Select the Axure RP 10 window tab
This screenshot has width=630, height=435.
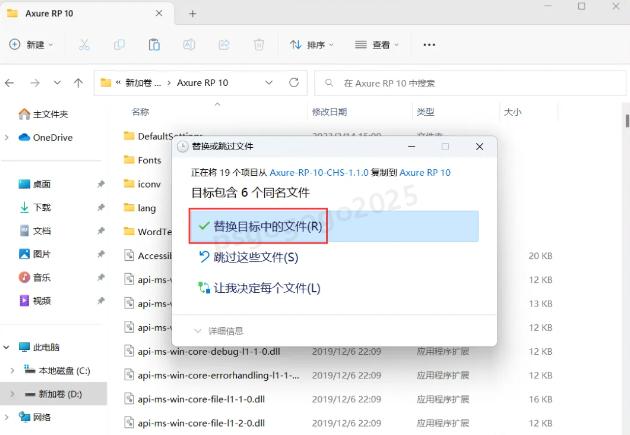[86, 14]
